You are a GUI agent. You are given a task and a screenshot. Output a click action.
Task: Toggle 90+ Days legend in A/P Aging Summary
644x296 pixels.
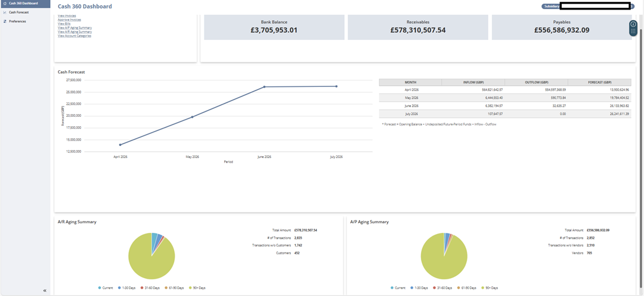(488, 288)
